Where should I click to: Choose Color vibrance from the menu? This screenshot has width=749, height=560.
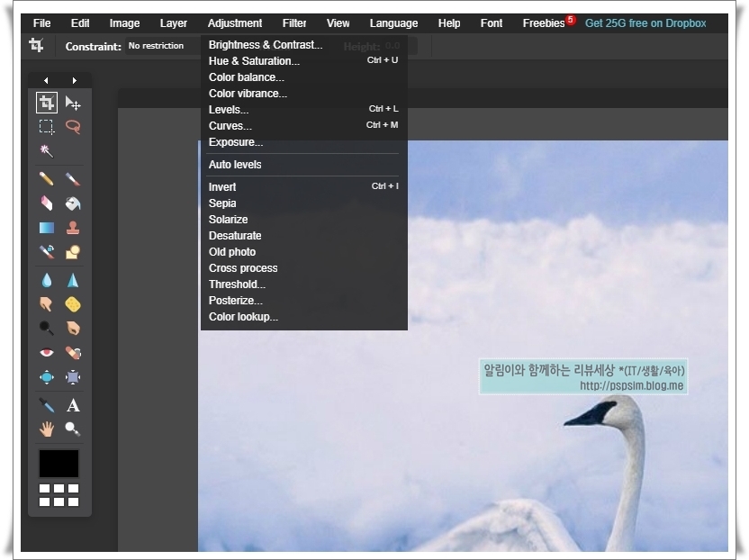click(x=304, y=94)
